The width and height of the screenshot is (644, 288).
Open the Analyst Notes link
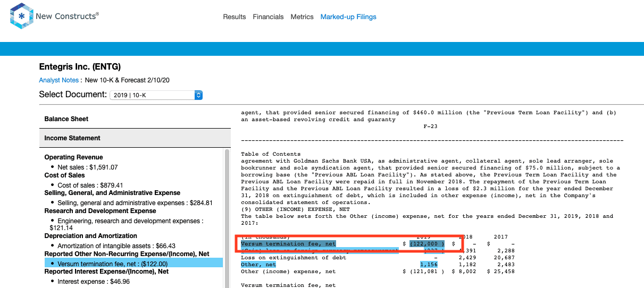pyautogui.click(x=59, y=80)
